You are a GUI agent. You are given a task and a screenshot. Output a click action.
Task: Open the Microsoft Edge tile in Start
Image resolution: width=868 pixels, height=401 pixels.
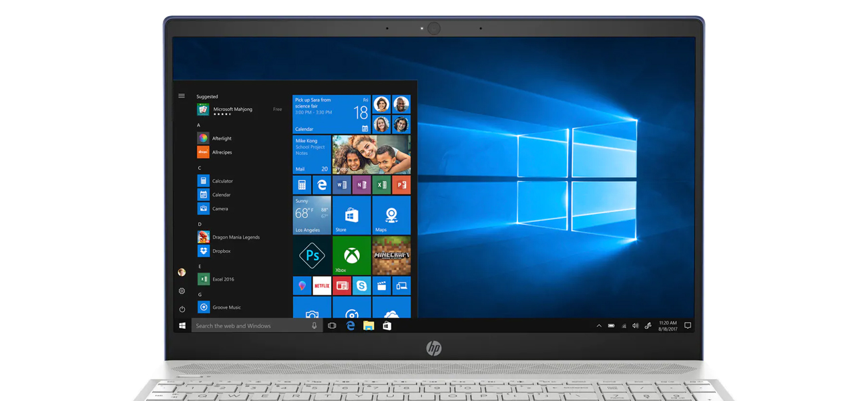tap(322, 184)
